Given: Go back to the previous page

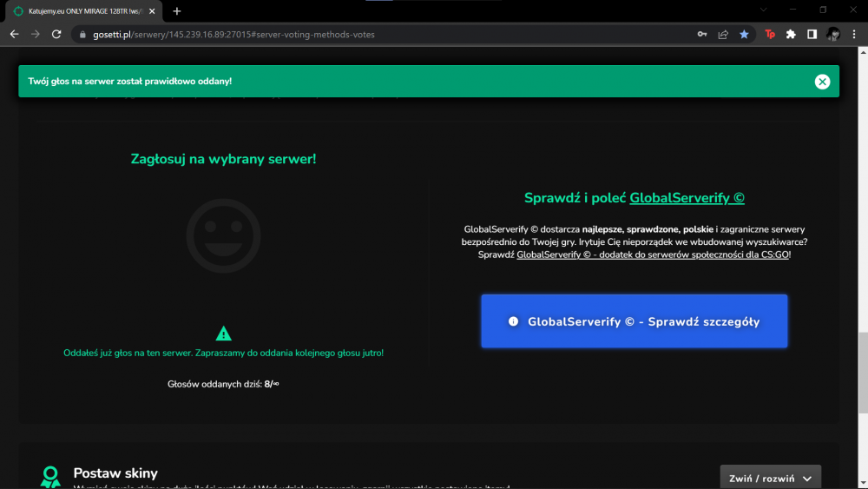Looking at the screenshot, I should [15, 35].
